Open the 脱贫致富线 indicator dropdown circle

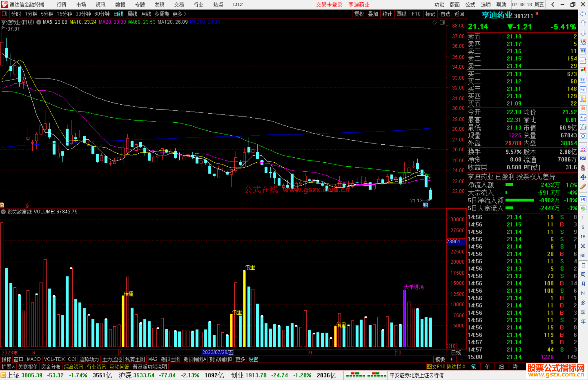3,212
